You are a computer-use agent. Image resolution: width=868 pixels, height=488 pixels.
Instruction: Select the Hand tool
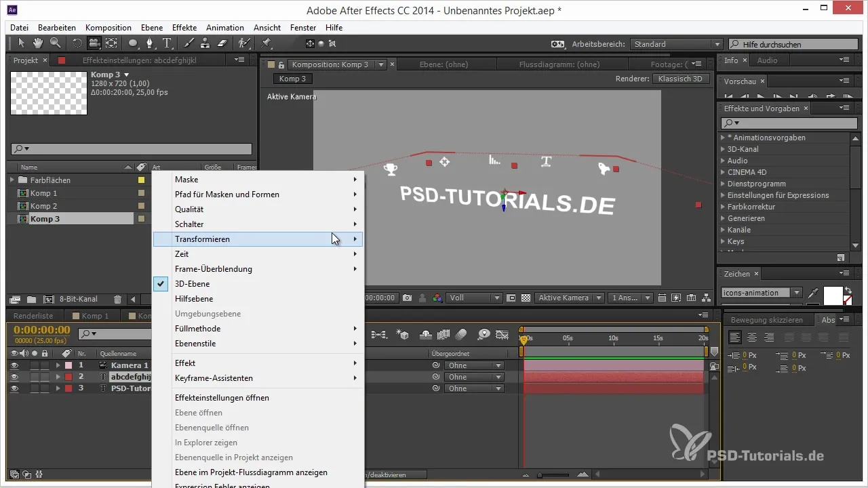(38, 43)
